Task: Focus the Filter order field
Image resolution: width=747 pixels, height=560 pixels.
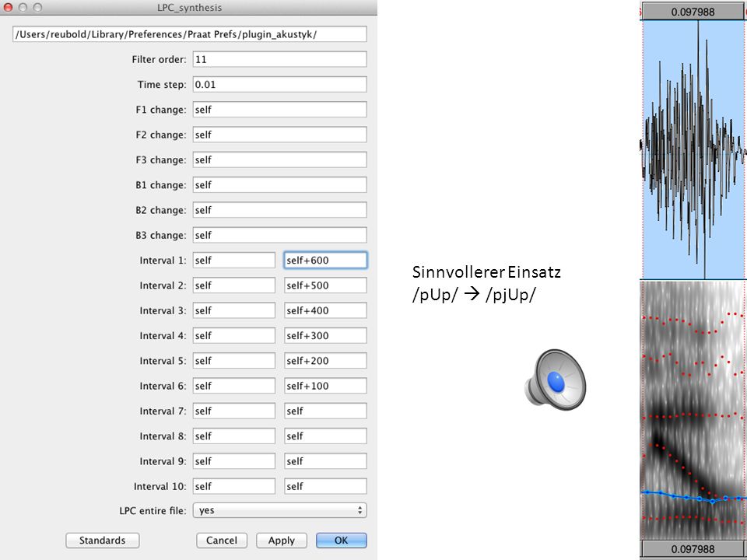Action: pyautogui.click(x=279, y=60)
